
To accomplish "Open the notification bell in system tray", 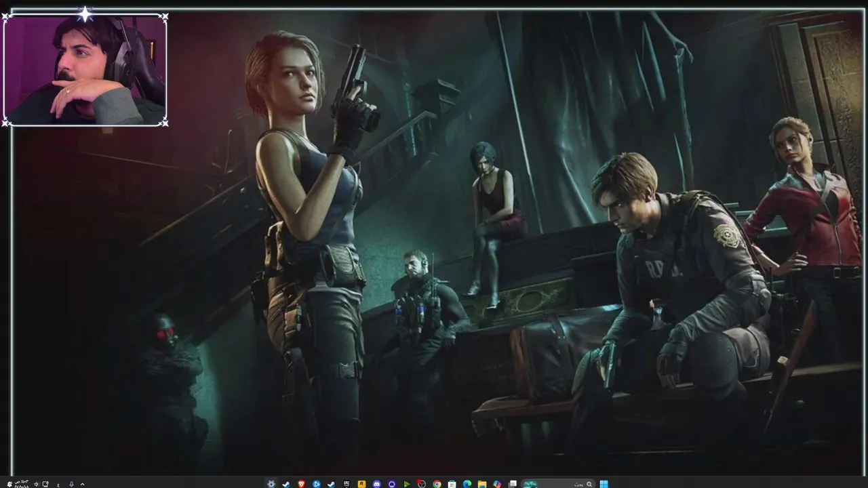I will 9,484.
